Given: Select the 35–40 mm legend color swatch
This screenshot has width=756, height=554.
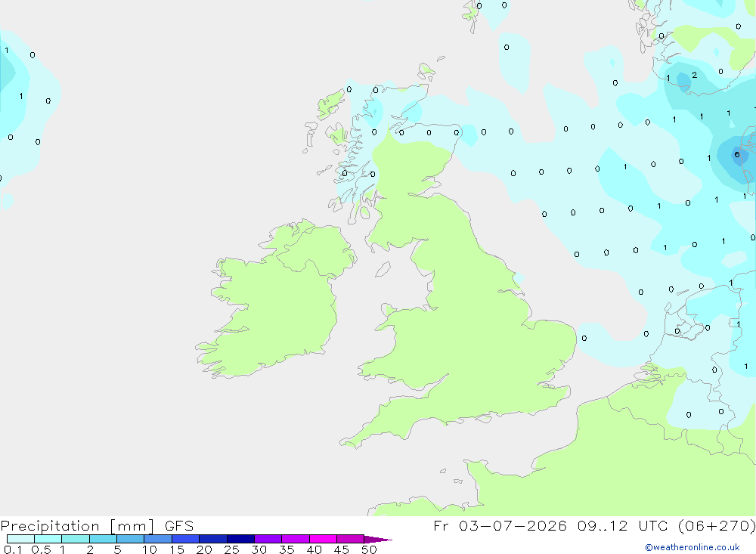Looking at the screenshot, I should (296, 539).
